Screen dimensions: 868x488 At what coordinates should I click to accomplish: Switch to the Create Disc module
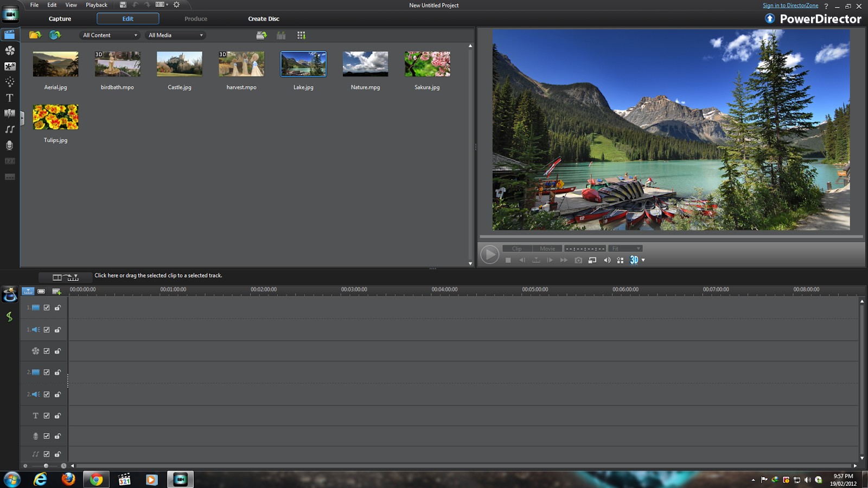264,18
